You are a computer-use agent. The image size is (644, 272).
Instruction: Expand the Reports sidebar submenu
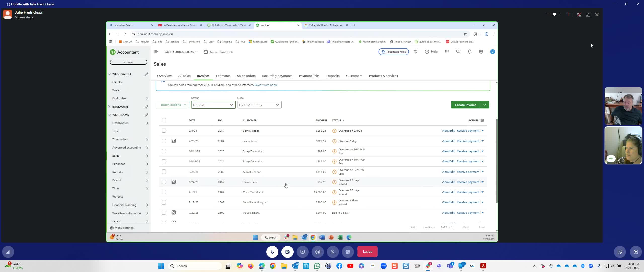pyautogui.click(x=147, y=172)
